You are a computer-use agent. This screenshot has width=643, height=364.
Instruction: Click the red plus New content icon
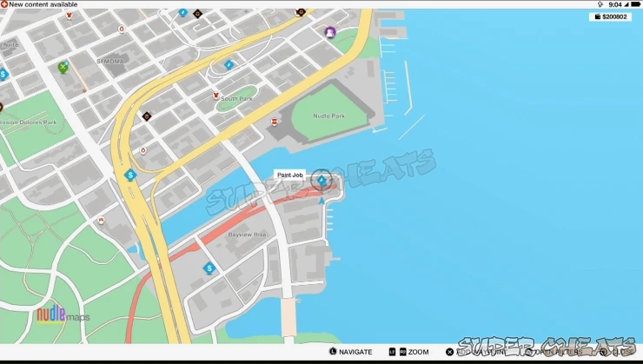(4, 4)
